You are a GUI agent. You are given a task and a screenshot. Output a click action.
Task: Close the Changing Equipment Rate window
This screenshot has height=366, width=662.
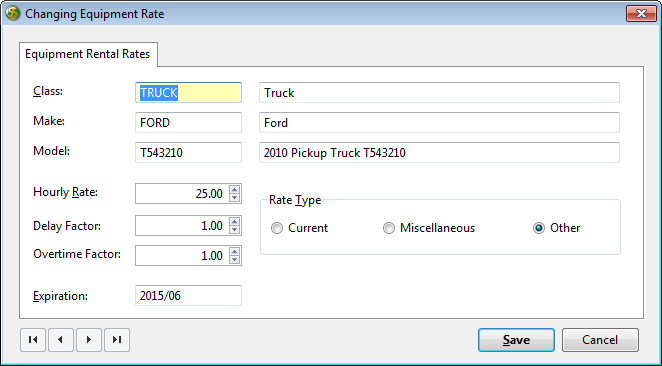pyautogui.click(x=641, y=14)
